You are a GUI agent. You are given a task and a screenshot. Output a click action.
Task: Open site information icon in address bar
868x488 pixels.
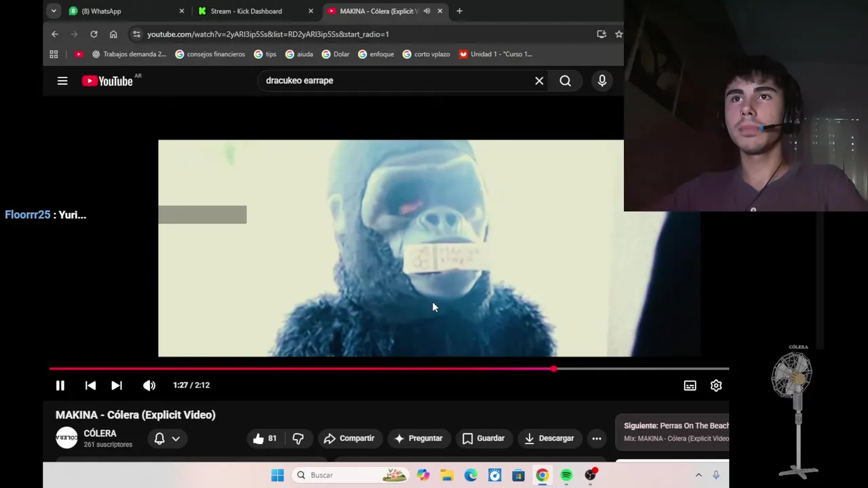[x=136, y=34]
